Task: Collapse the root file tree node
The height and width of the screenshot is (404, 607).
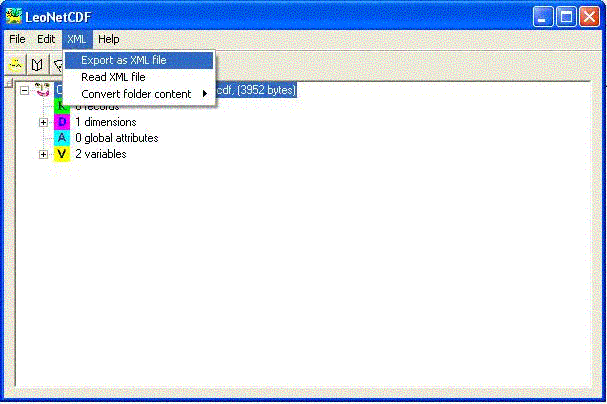Action: (24, 91)
